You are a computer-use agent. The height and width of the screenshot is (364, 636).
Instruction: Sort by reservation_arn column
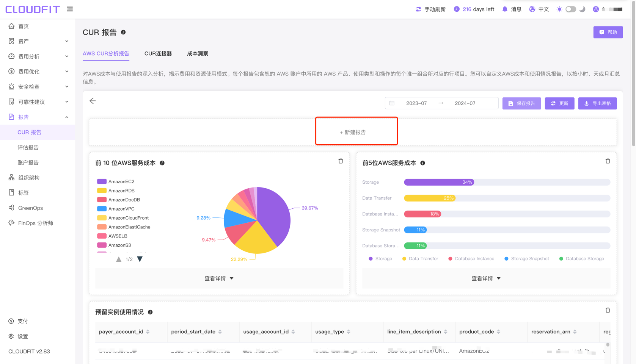tap(575, 332)
